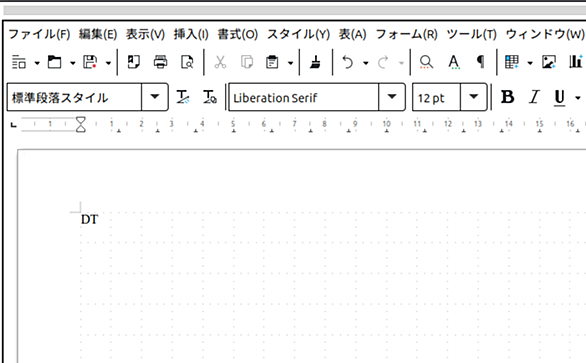Viewport: 586px width, 363px height.
Task: Toggle the Print Preview icon
Action: 187,62
